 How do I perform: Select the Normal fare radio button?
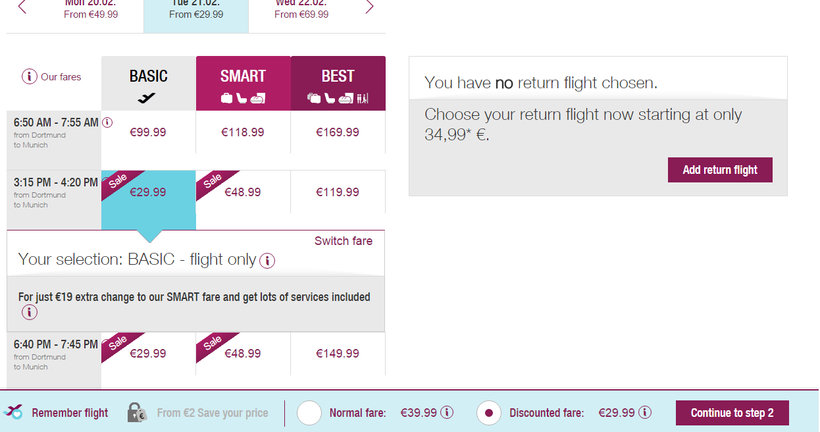310,412
